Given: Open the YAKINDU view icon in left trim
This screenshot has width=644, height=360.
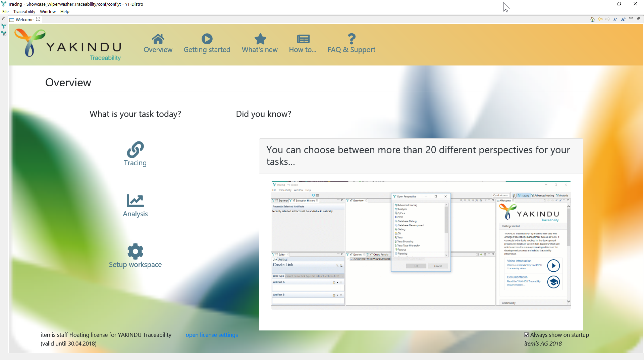Looking at the screenshot, I should point(4,26).
